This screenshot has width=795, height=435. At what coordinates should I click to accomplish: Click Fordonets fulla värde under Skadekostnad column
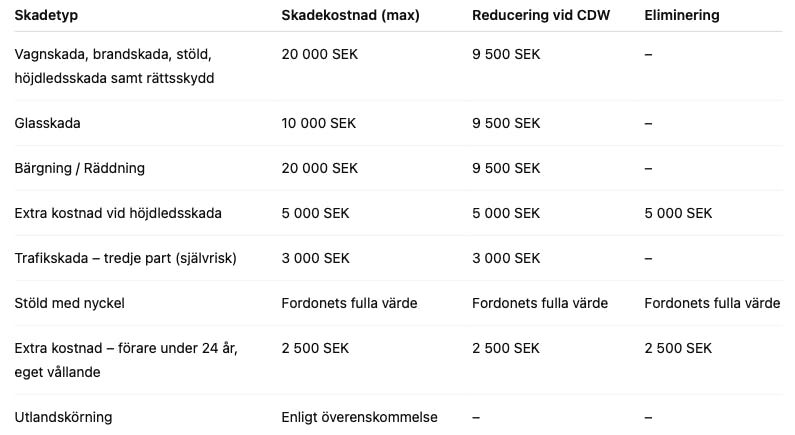[350, 303]
